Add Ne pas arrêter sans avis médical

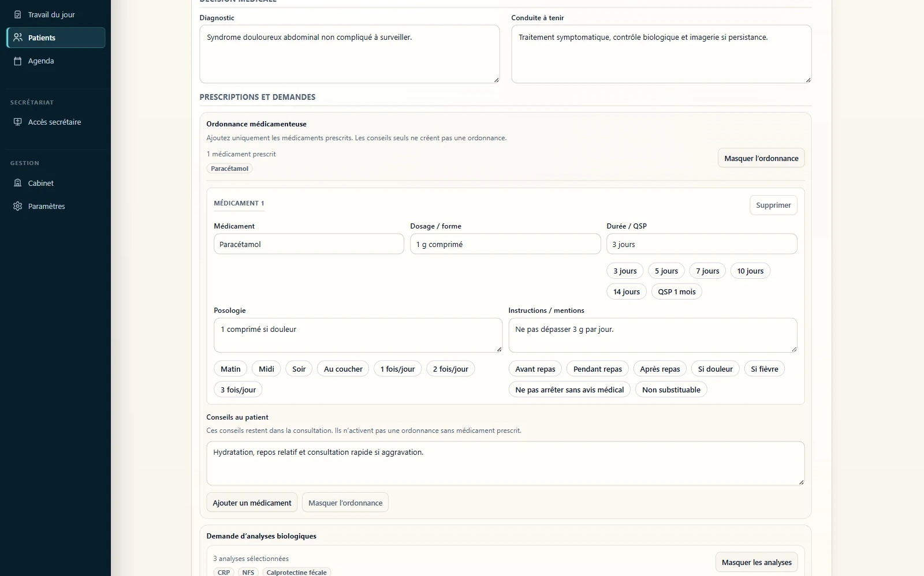click(x=569, y=390)
